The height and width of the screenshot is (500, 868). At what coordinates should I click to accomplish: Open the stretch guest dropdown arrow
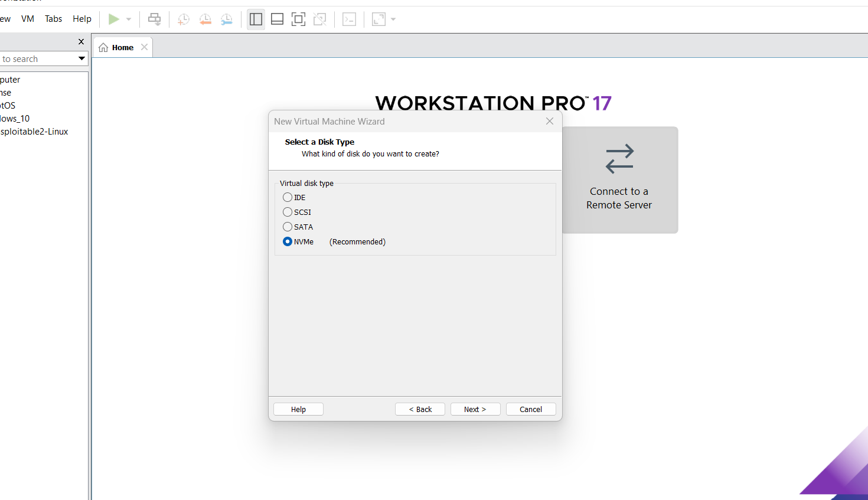tap(393, 19)
